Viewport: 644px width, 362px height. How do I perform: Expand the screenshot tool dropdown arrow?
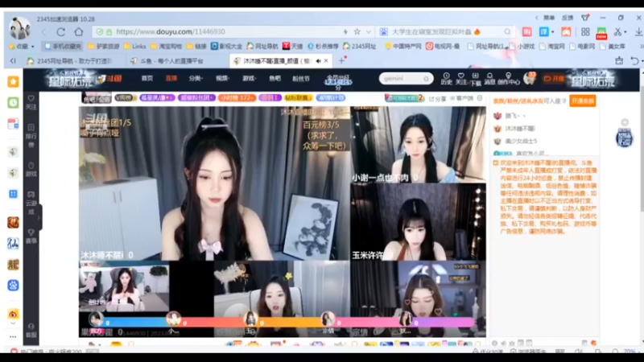click(x=625, y=32)
